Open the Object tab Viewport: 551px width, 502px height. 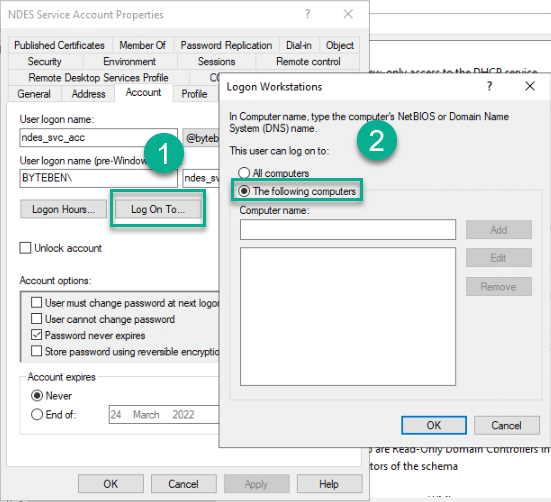pyautogui.click(x=339, y=45)
